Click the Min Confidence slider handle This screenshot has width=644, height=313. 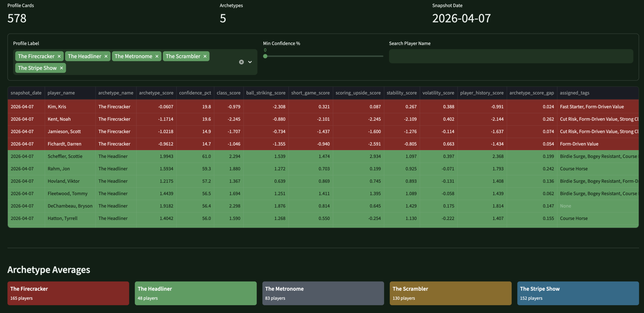coord(265,56)
